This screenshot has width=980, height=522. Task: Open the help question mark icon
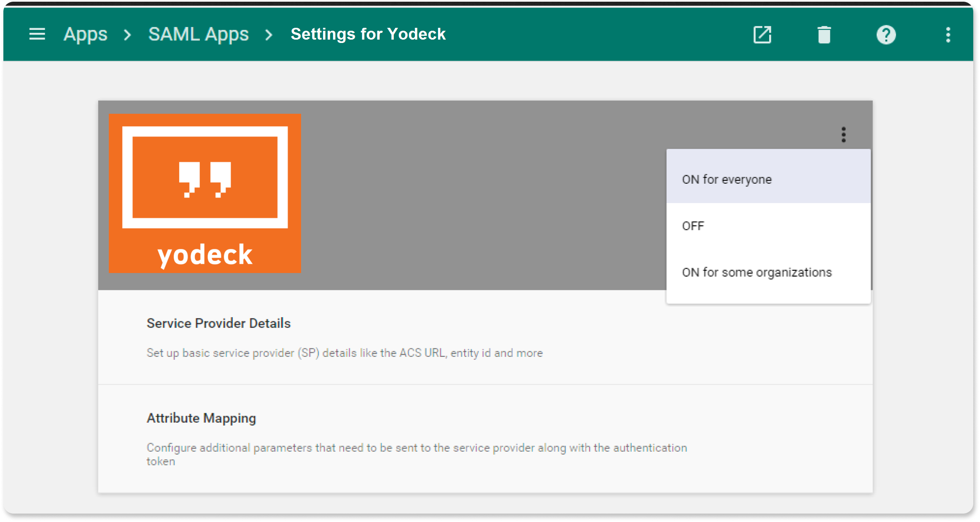point(886,35)
